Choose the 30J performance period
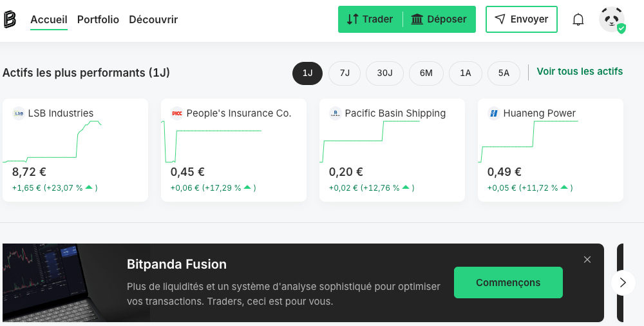This screenshot has width=644, height=326. (x=384, y=73)
